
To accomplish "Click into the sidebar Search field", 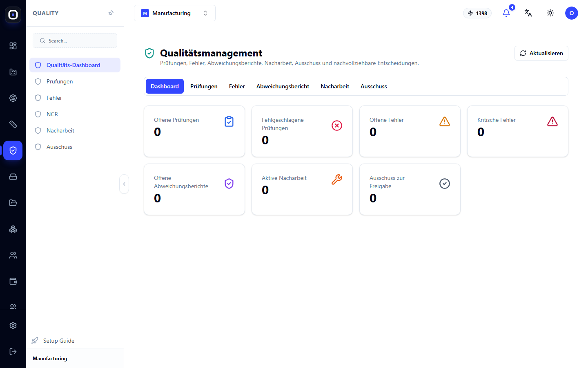I will pos(75,40).
